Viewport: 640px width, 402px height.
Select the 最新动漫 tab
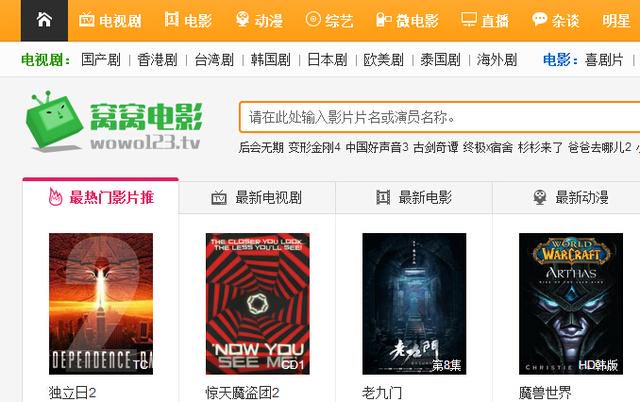(571, 198)
